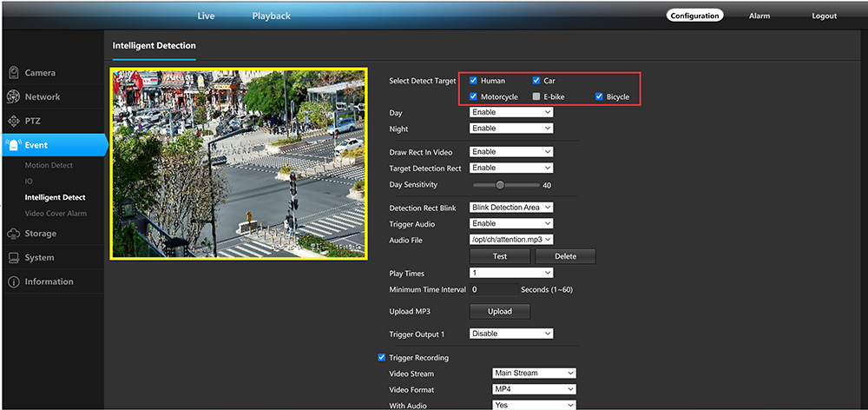Open the Video Format dropdown
The image size is (868, 410).
point(534,389)
